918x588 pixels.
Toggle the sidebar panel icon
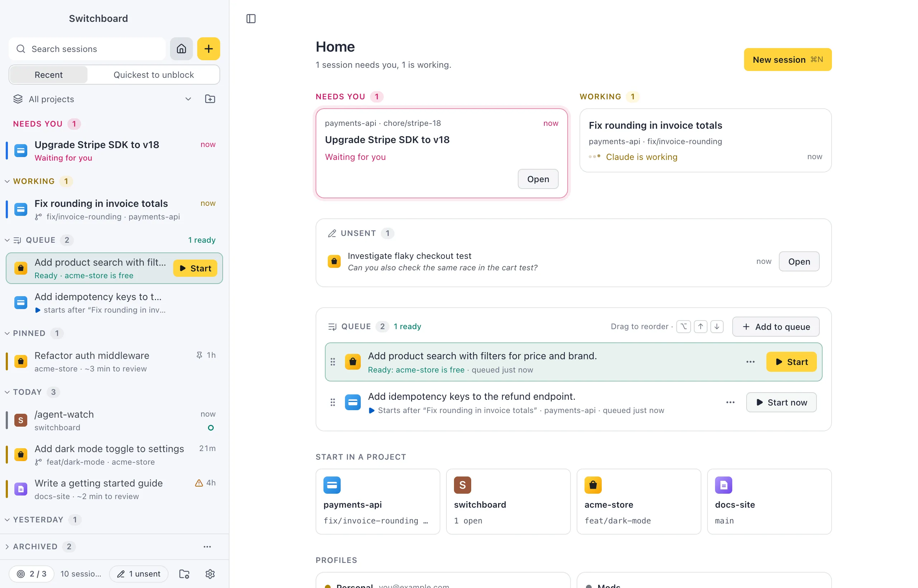click(x=251, y=18)
